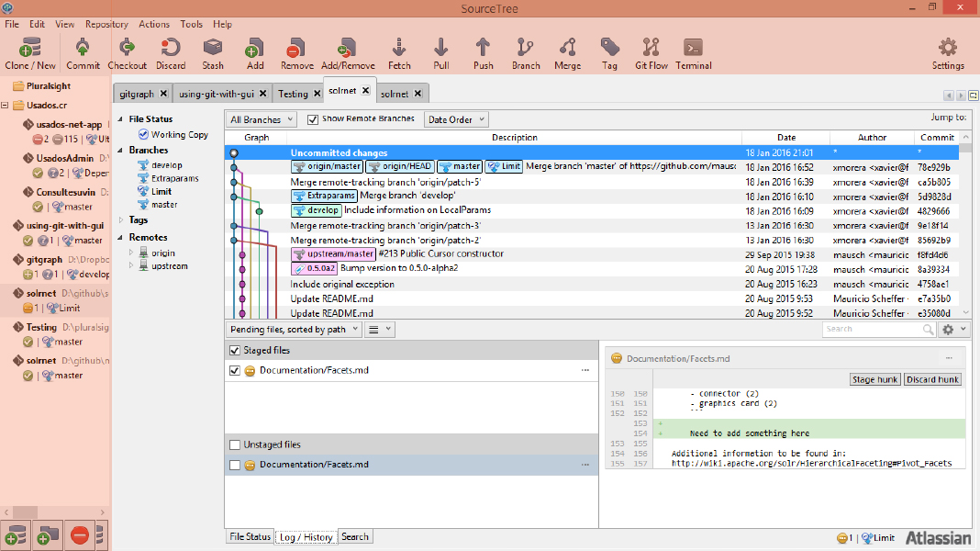Toggle Show Remote Branches checkbox
980x551 pixels.
pos(313,119)
